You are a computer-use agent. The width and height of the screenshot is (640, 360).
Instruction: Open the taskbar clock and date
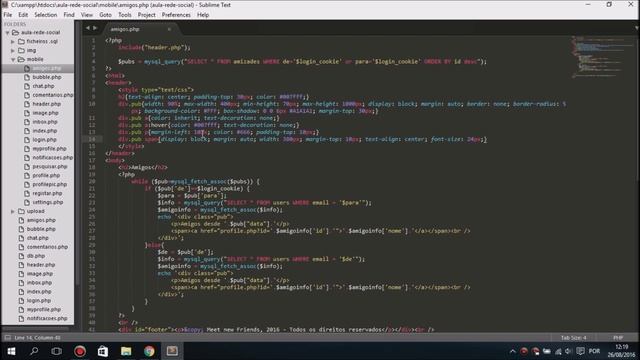621,351
